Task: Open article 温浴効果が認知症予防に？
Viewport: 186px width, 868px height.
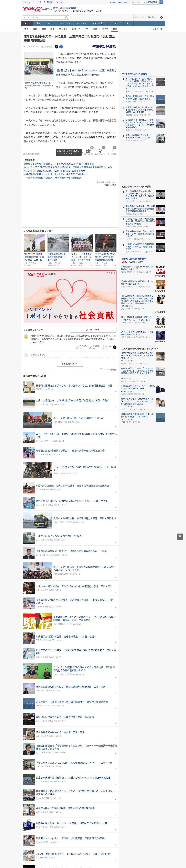Action: pyautogui.click(x=71, y=687)
